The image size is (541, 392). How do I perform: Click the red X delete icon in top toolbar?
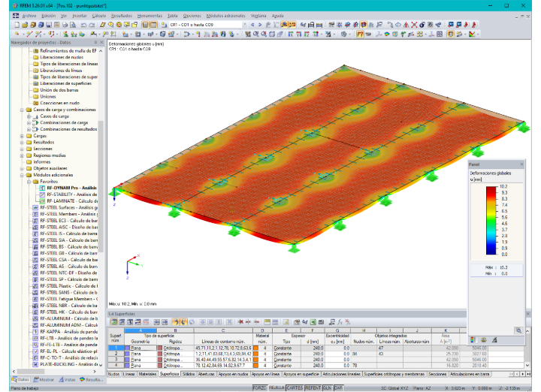click(414, 25)
